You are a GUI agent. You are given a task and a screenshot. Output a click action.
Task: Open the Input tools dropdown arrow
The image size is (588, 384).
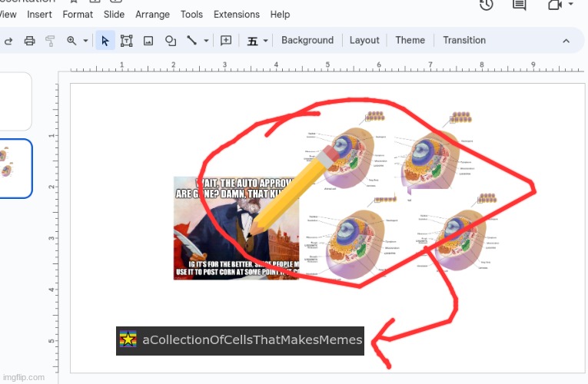point(265,41)
